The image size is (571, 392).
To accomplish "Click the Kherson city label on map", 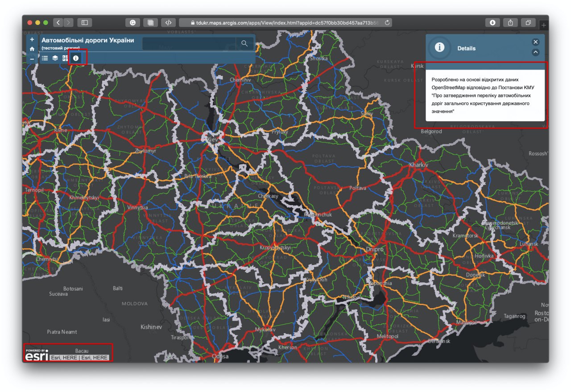I will coord(287,347).
